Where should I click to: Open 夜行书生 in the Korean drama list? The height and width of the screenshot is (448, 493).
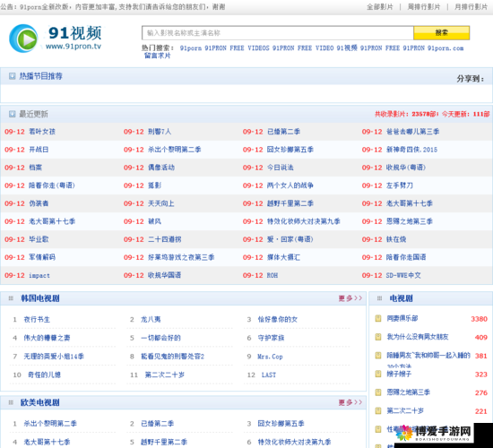tap(37, 319)
